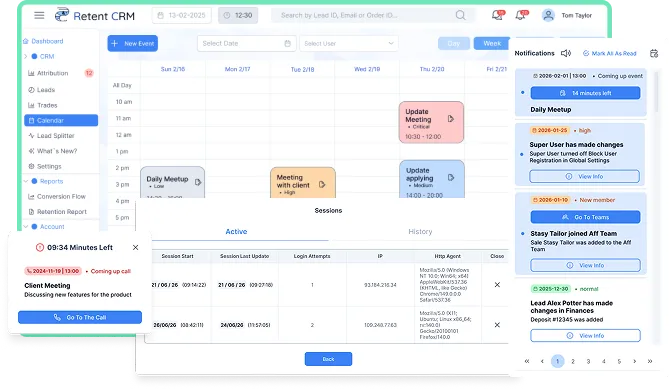
Task: View Info for Lead Alex Potter notification
Action: [585, 336]
